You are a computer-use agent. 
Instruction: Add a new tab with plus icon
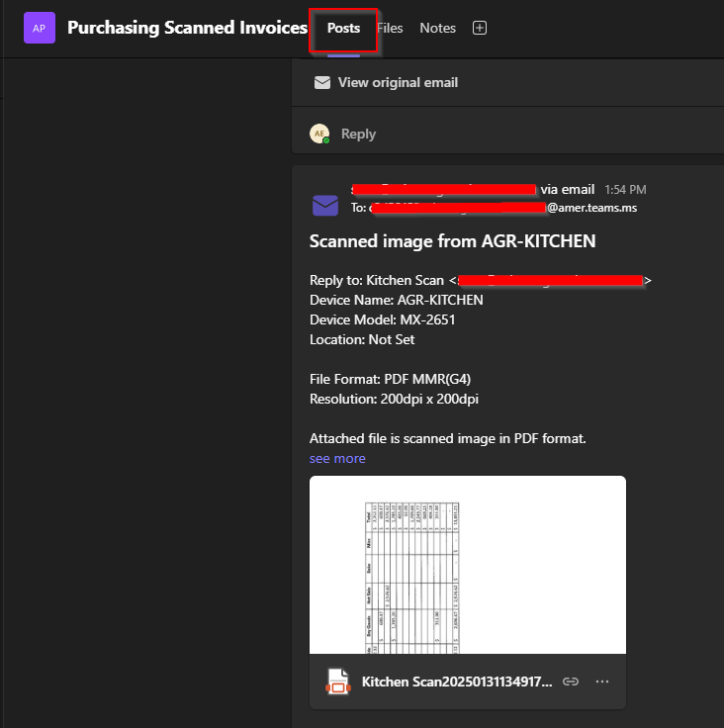(x=480, y=28)
